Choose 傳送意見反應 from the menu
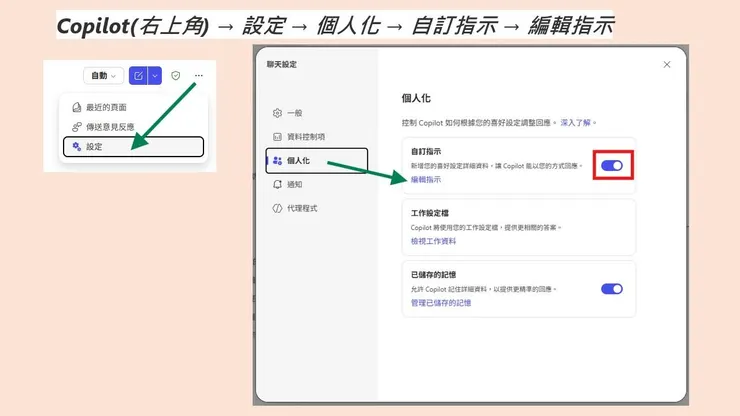The height and width of the screenshot is (416, 740). point(134,127)
